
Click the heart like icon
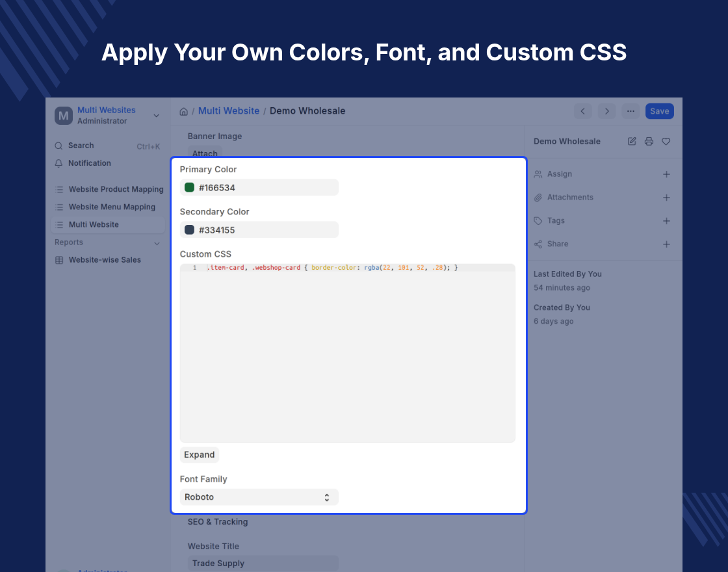666,141
